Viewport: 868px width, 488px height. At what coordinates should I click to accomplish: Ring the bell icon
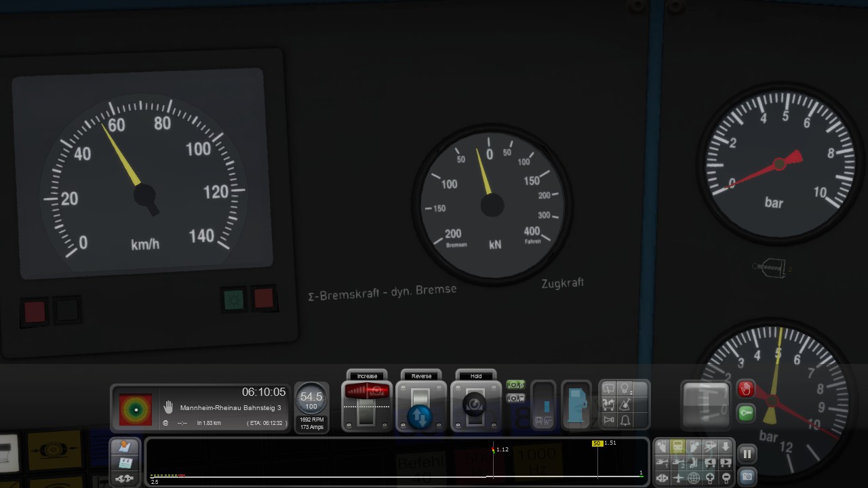(625, 421)
